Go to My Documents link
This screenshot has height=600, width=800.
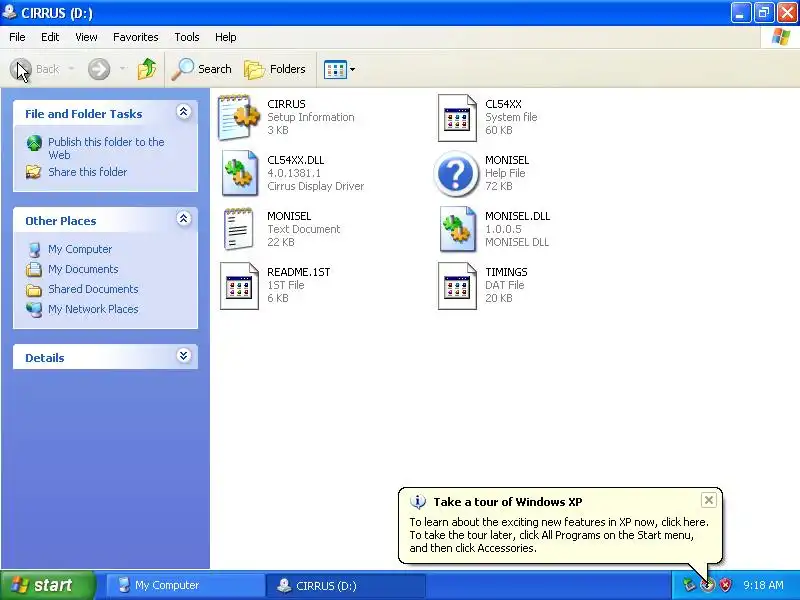tap(83, 269)
